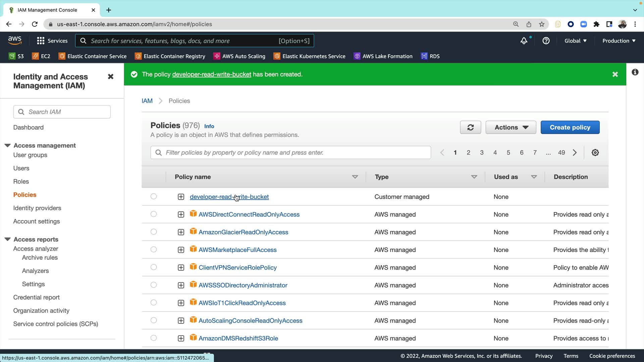The image size is (644, 362).
Task: Click the S3 shortcut in favorites bar
Action: (16, 56)
